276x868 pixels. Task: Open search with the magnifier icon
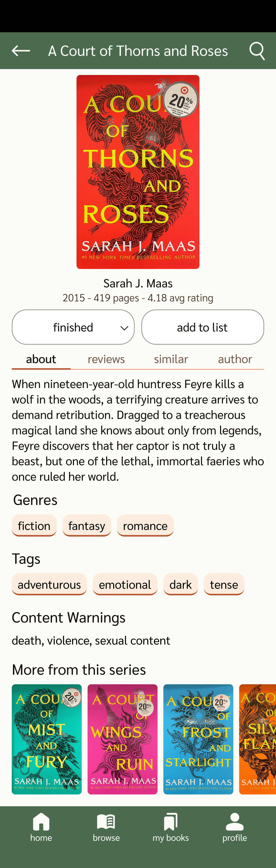click(x=257, y=51)
